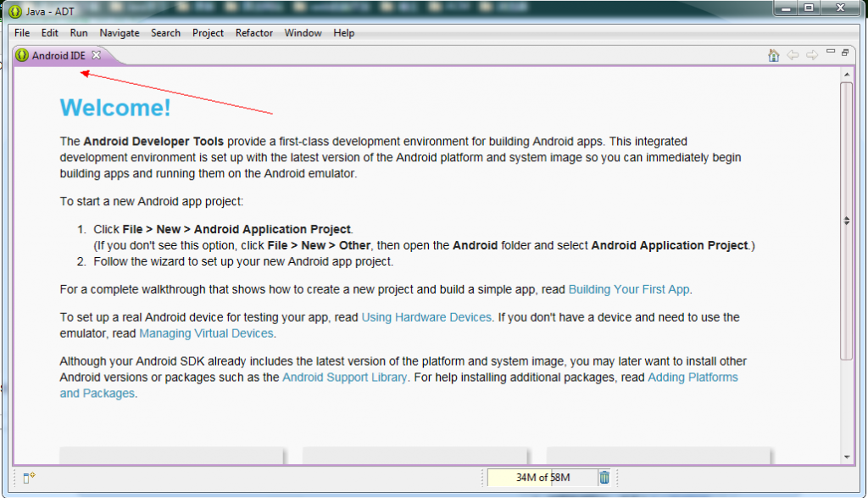868x498 pixels.
Task: Click the scroll up arrow
Action: [x=847, y=74]
